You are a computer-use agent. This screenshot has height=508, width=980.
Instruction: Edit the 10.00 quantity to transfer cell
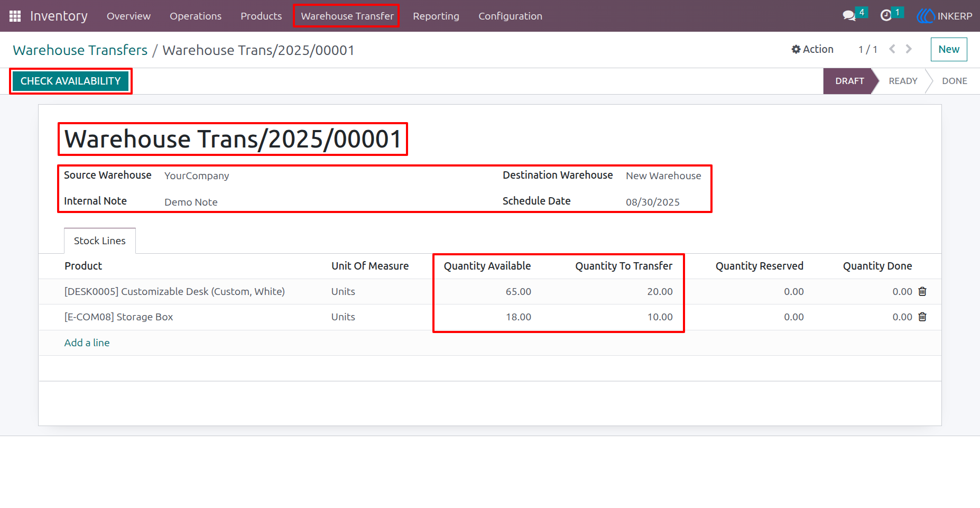click(660, 317)
